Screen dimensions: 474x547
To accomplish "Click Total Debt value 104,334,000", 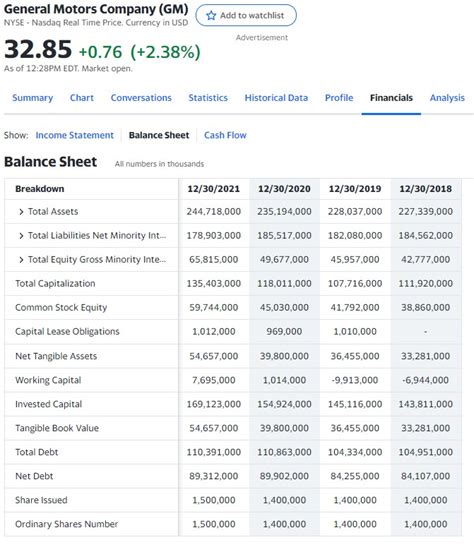I will (x=355, y=452).
